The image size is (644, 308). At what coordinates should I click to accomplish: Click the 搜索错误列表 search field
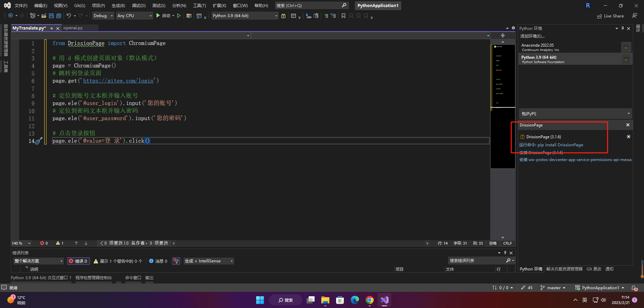tap(481, 261)
